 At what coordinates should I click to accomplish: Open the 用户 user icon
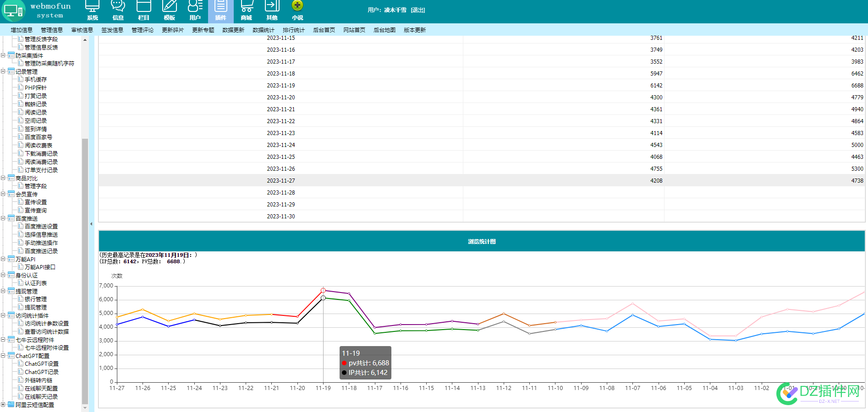click(195, 6)
